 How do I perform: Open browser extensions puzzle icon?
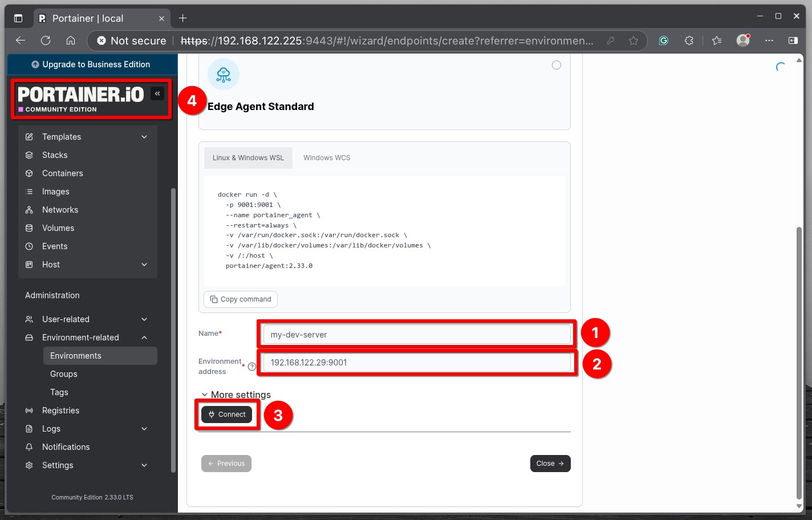[689, 40]
